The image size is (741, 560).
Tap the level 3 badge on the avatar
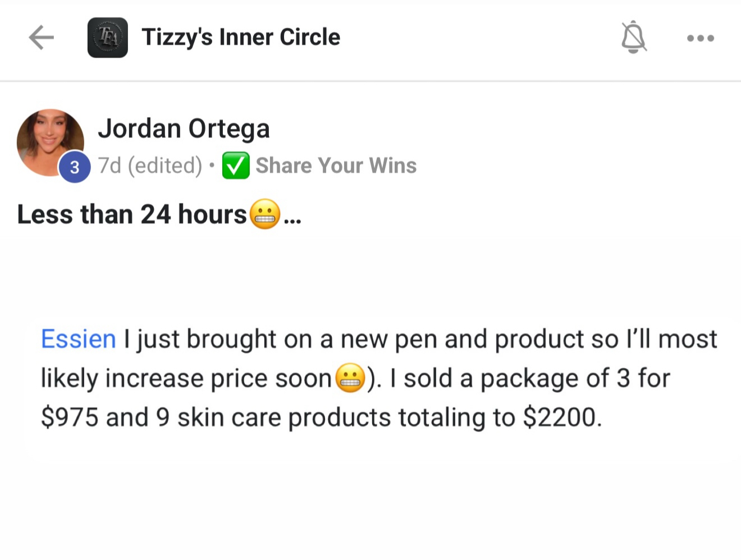pyautogui.click(x=75, y=167)
